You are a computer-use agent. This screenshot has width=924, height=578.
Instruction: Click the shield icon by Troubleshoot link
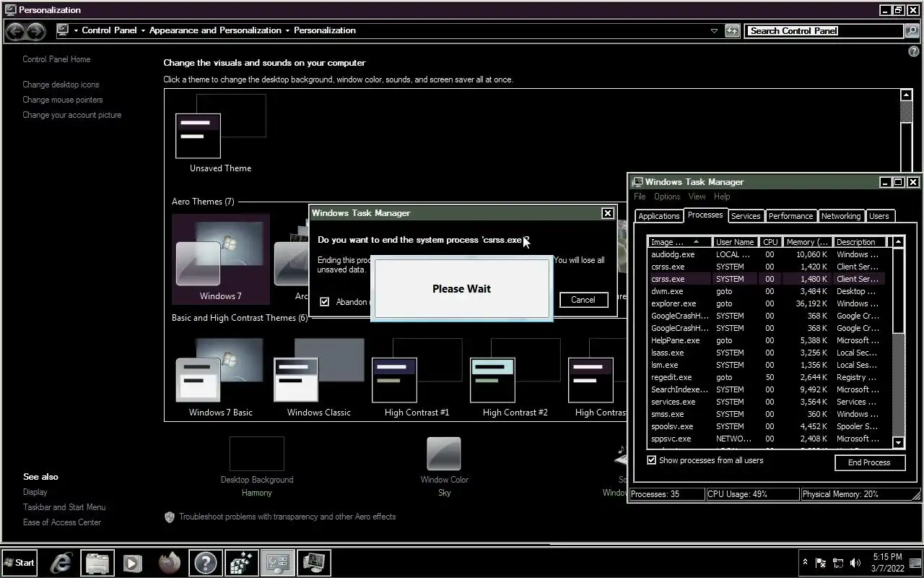(170, 517)
